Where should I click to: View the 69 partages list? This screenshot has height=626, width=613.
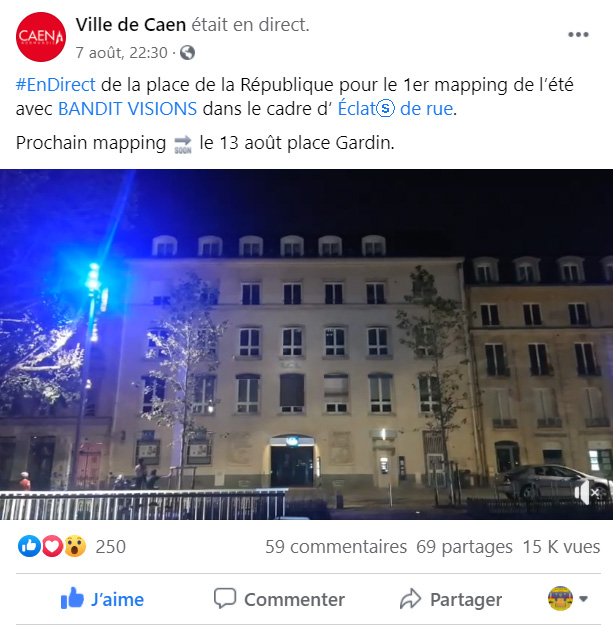pyautogui.click(x=464, y=547)
